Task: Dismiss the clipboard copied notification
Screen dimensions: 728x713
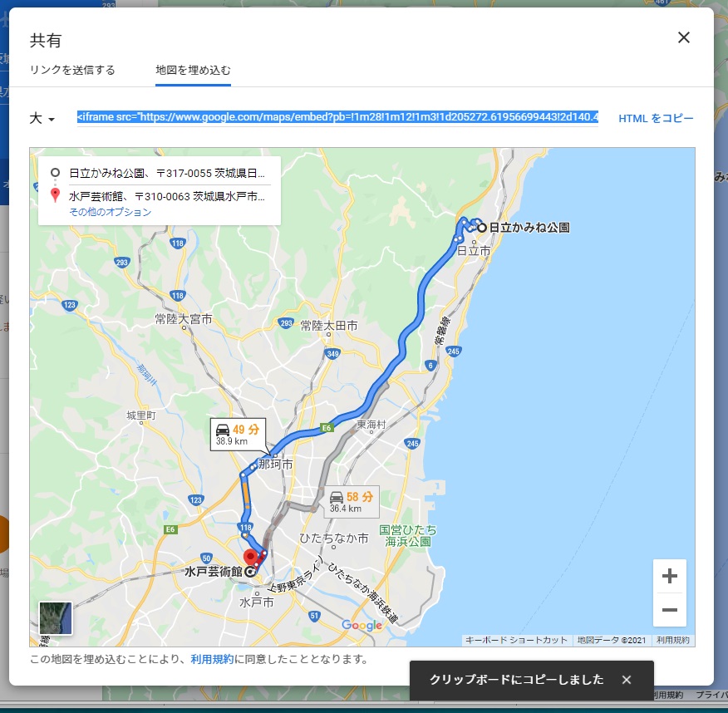Action: click(627, 680)
